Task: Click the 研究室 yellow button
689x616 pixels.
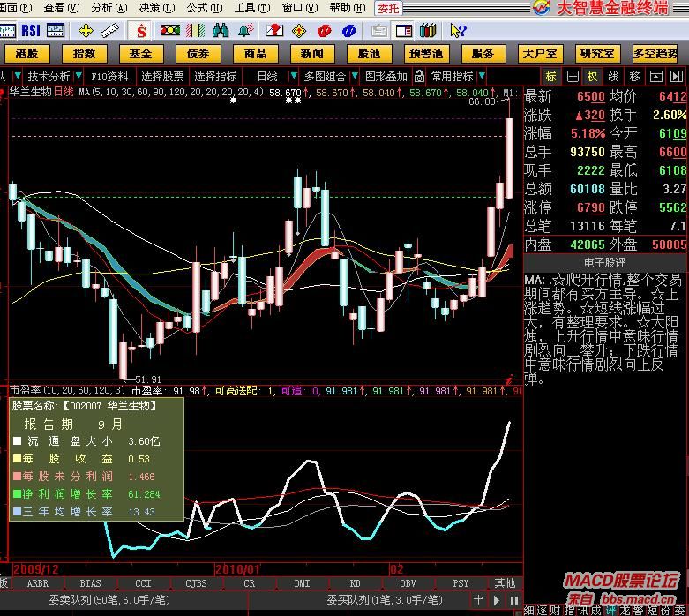Action: tap(597, 54)
